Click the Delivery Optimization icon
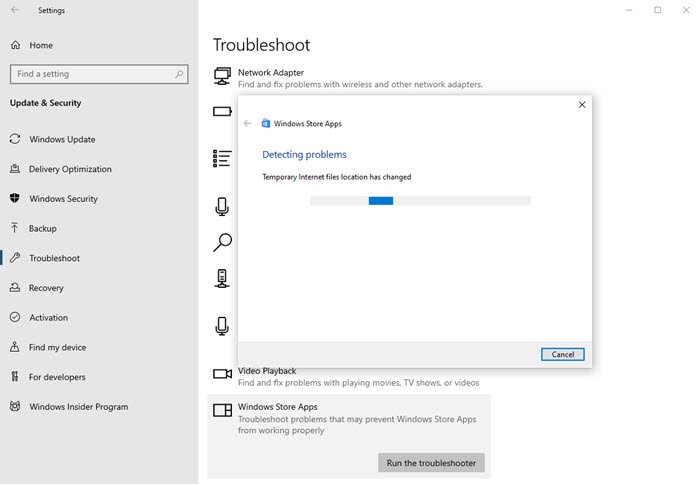 pyautogui.click(x=15, y=169)
